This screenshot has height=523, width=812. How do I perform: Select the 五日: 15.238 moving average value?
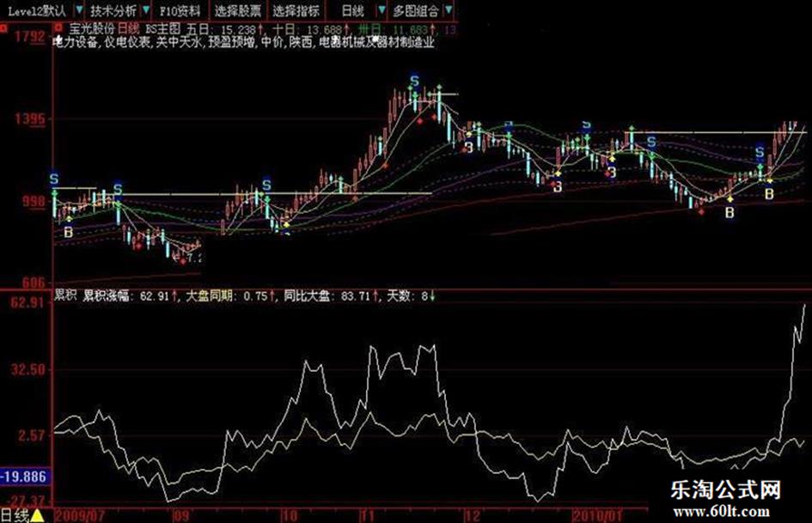pos(224,29)
